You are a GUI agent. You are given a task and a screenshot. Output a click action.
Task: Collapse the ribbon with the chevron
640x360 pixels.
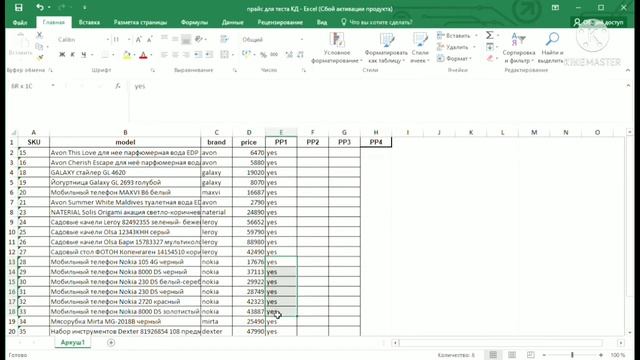(628, 70)
